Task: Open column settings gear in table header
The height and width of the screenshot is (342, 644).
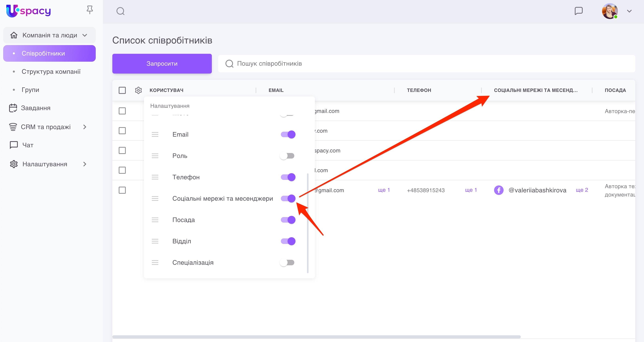Action: coord(138,90)
